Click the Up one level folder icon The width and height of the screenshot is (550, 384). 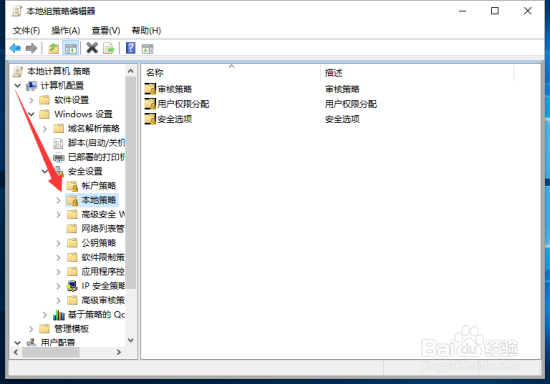click(x=54, y=48)
